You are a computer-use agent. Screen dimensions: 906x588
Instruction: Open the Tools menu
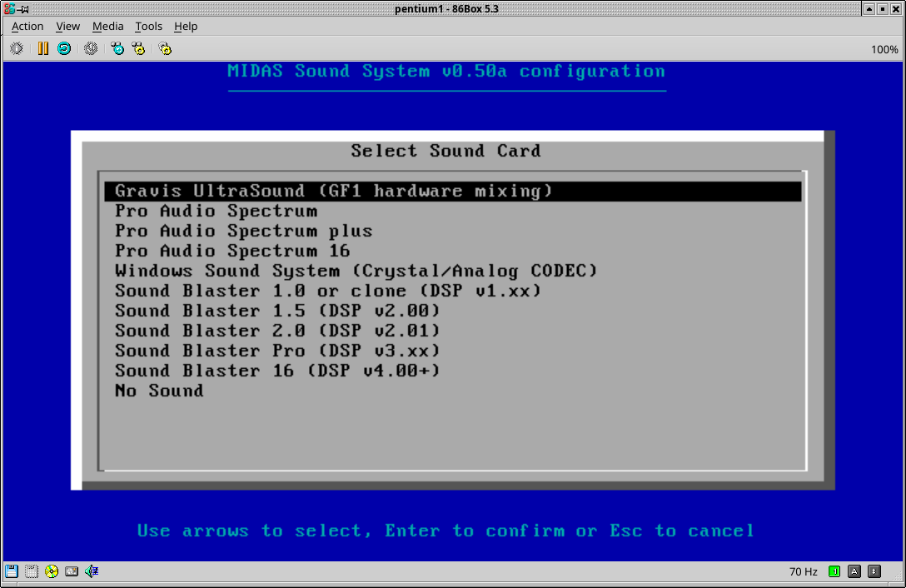[x=148, y=26]
